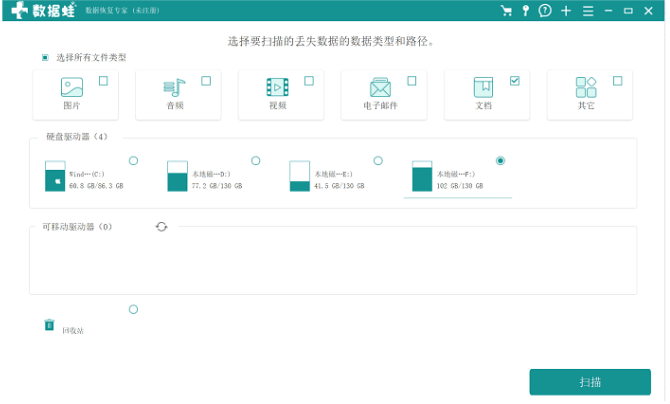Screen dimensions: 670x404
Task: Select the 本地磁盘 (D:) radio button
Action: coord(255,160)
